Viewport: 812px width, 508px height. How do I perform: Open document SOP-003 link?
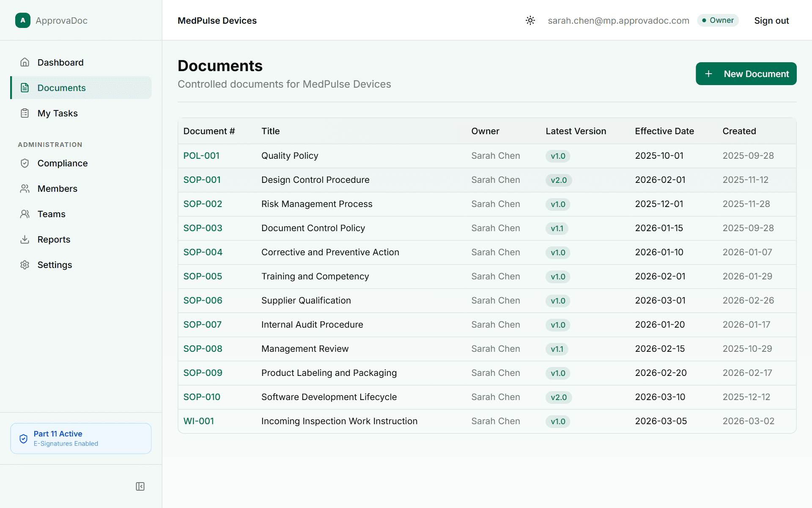point(203,228)
